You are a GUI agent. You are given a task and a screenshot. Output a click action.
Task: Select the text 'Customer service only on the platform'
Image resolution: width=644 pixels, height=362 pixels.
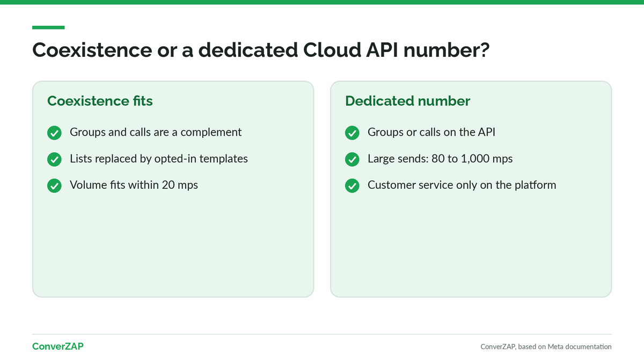[462, 185]
